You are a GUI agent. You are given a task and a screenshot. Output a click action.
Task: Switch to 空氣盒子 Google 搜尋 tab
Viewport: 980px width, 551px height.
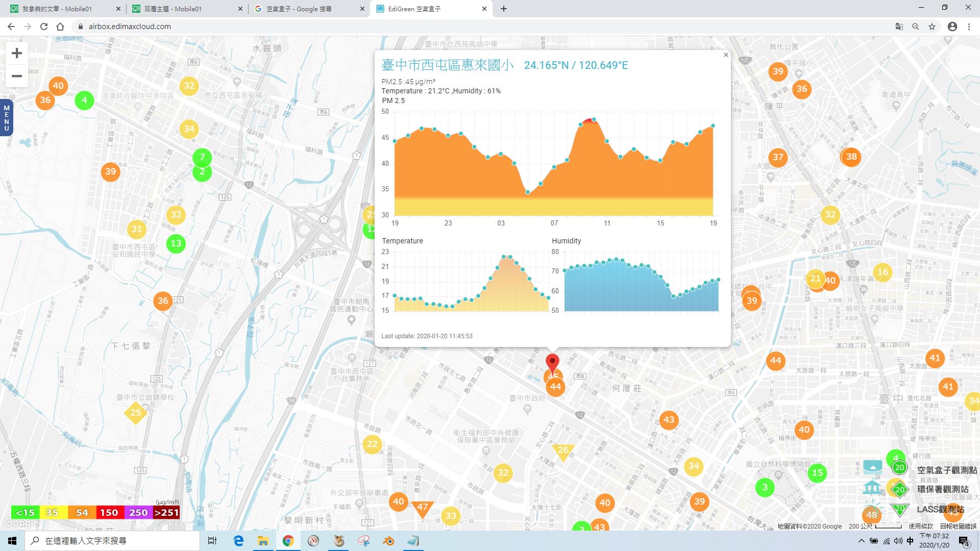308,9
